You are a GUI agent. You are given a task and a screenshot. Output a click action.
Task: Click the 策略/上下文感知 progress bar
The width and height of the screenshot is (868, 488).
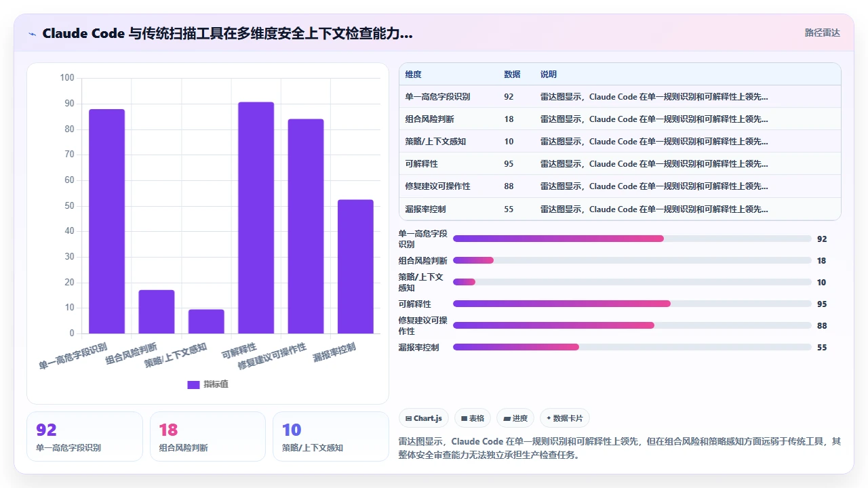pyautogui.click(x=632, y=282)
